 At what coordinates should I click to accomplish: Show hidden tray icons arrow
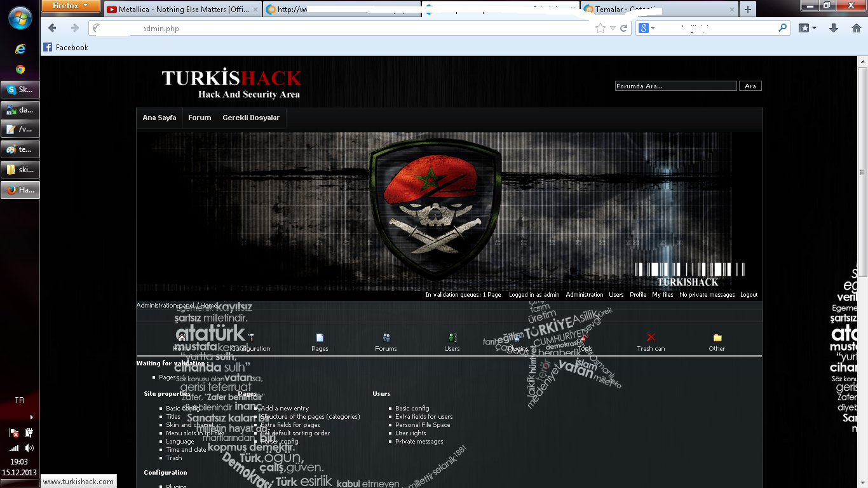coord(31,417)
